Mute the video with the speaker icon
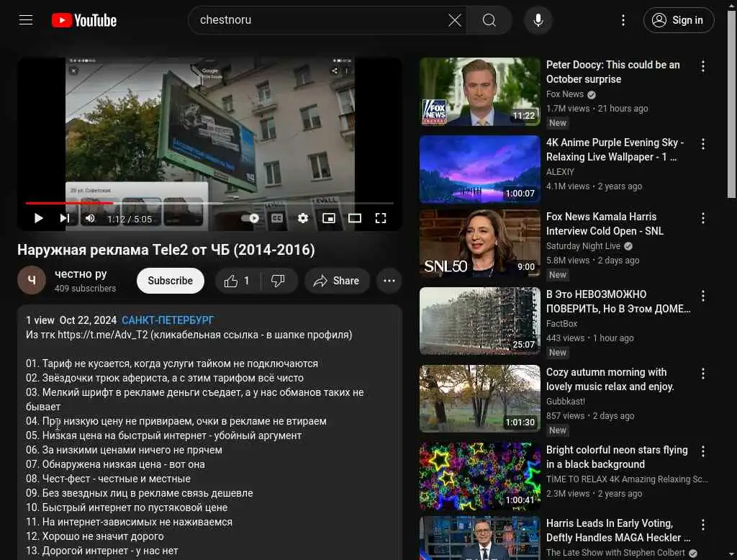 (90, 218)
